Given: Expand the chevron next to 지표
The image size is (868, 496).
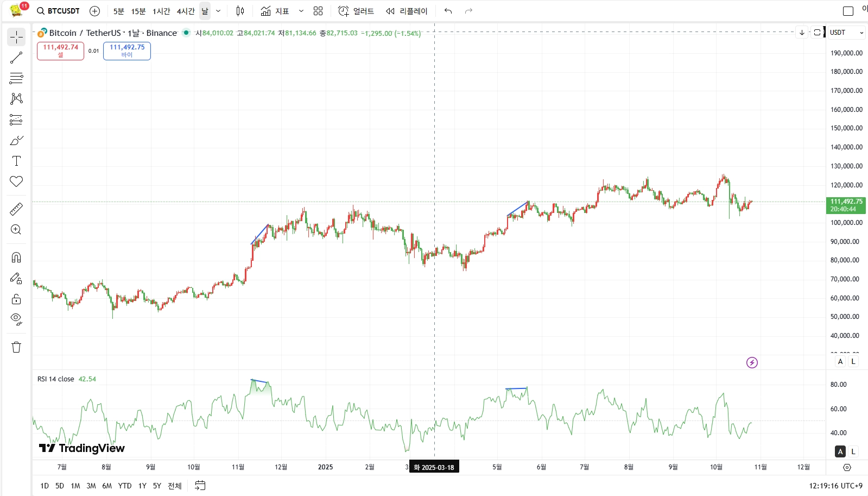Looking at the screenshot, I should pyautogui.click(x=301, y=11).
